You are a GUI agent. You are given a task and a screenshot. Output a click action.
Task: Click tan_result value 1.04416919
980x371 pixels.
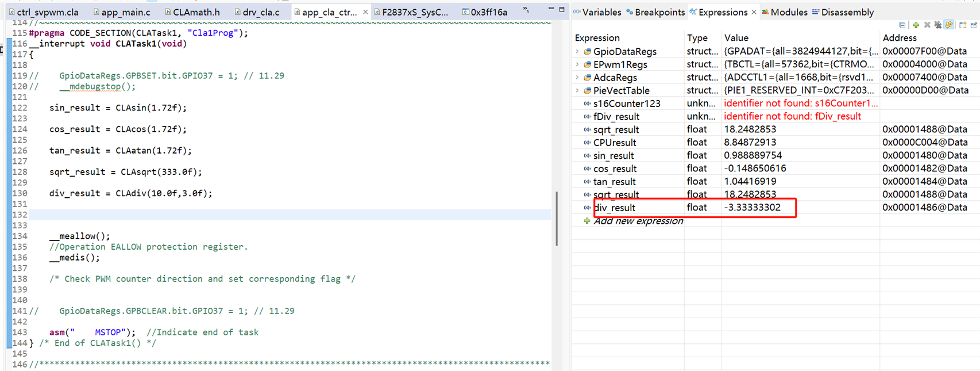(750, 181)
